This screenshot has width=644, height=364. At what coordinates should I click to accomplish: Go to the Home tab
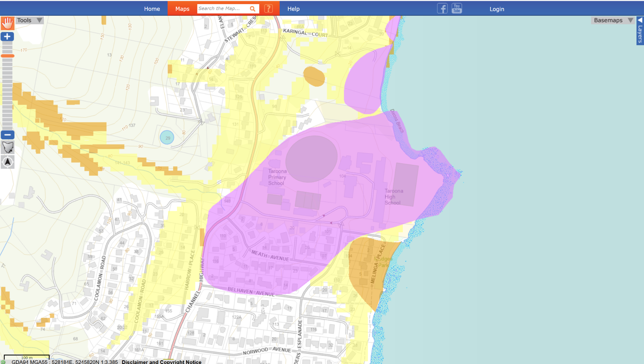[152, 9]
